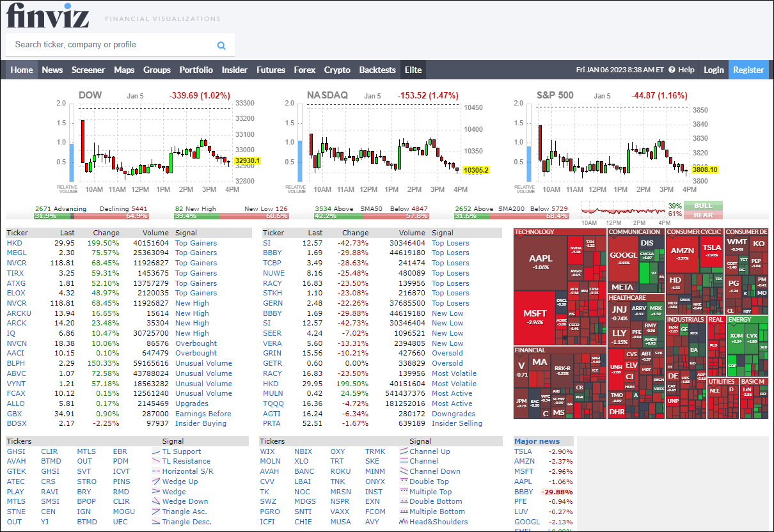The height and width of the screenshot is (532, 774).
Task: Click the BULL sentiment bar
Action: pyautogui.click(x=703, y=206)
